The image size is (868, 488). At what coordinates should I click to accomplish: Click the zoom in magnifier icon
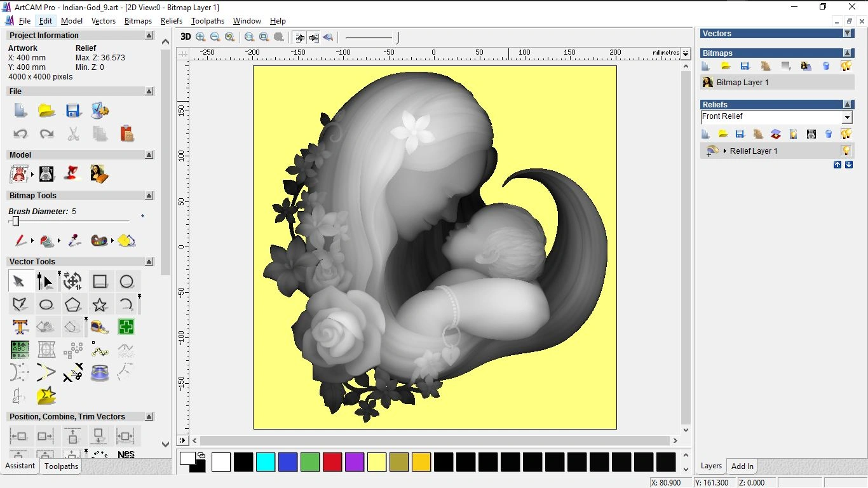coord(201,37)
